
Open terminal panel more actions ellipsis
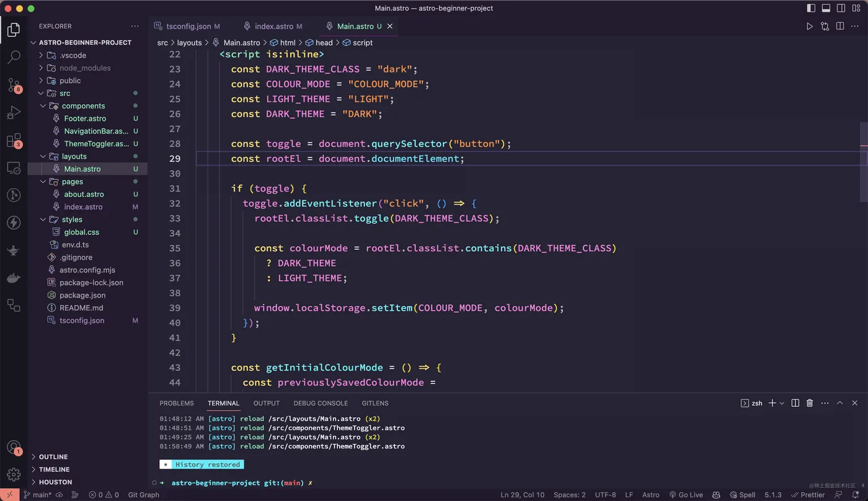tap(825, 403)
